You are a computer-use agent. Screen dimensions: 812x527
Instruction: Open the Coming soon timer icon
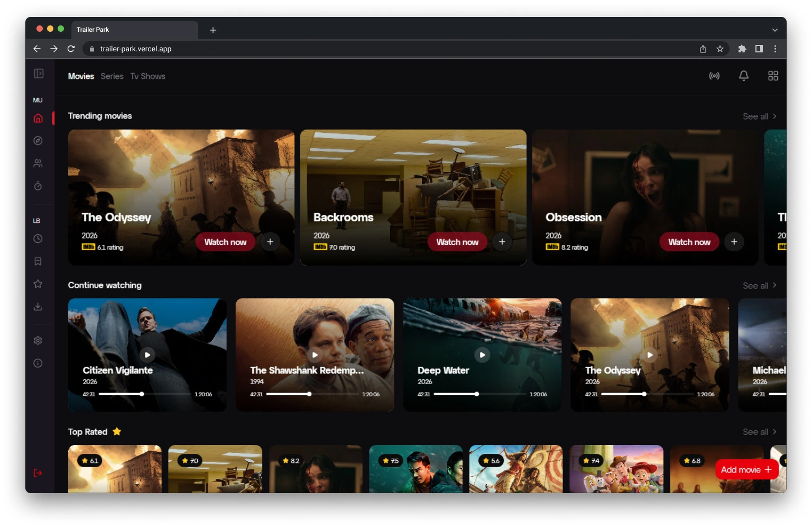[38, 186]
